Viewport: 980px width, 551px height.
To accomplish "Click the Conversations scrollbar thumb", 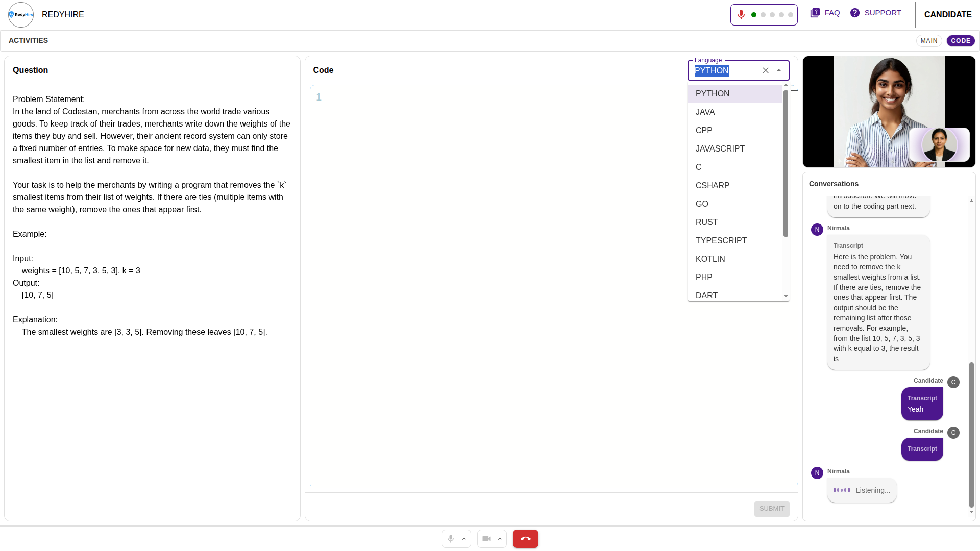I will (x=971, y=435).
